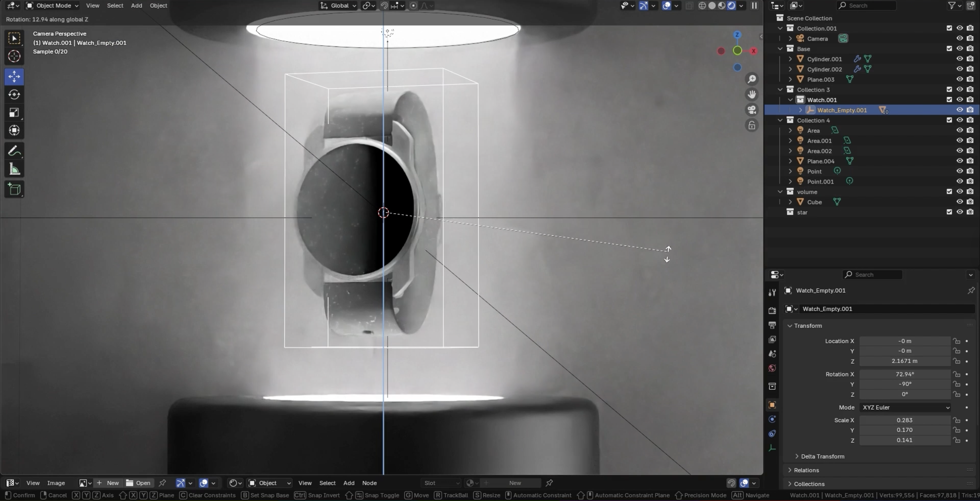Open the View Layer properties tab
This screenshot has width=980, height=501.
coord(772,339)
